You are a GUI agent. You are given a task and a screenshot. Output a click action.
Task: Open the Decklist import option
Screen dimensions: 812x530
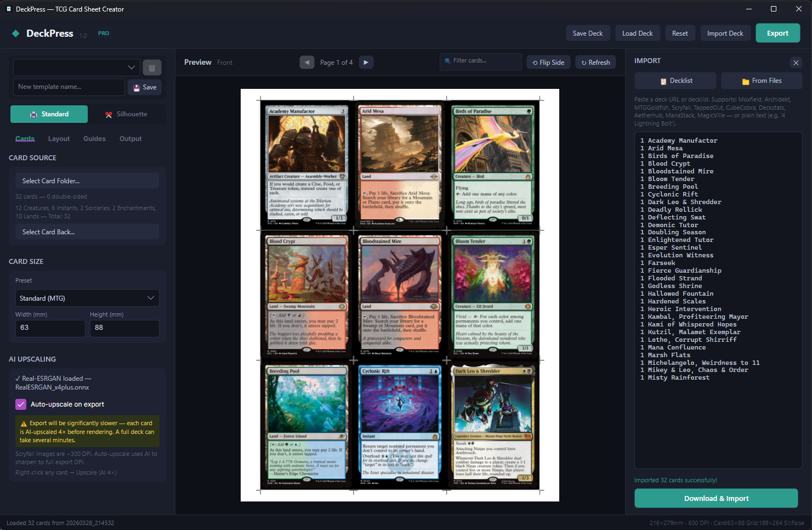pos(675,80)
